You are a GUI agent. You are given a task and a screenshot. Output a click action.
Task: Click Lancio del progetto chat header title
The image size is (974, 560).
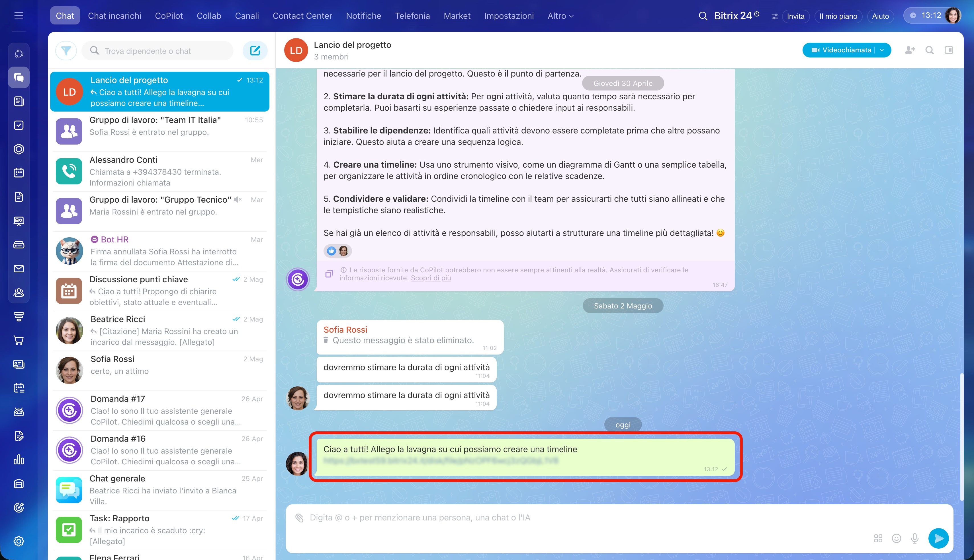[352, 45]
